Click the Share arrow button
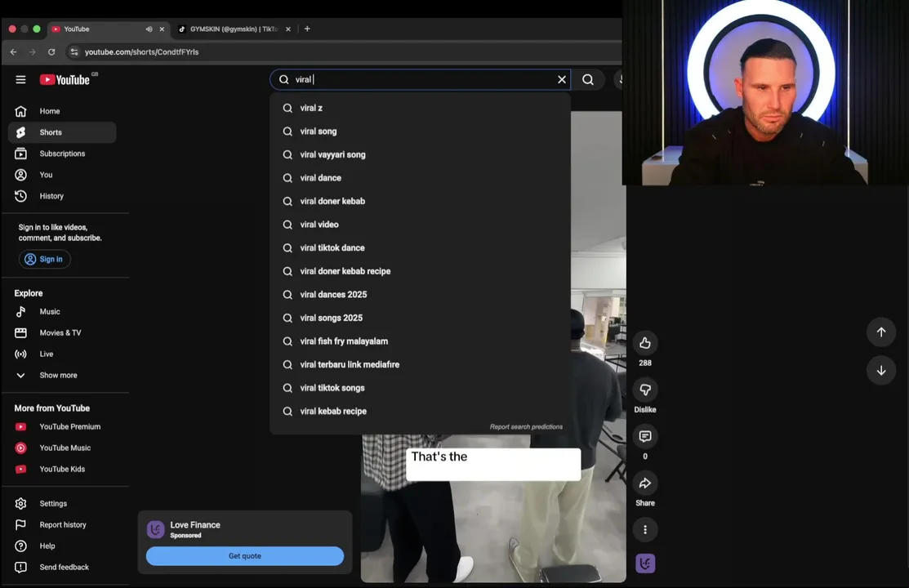The width and height of the screenshot is (909, 588). coord(644,483)
